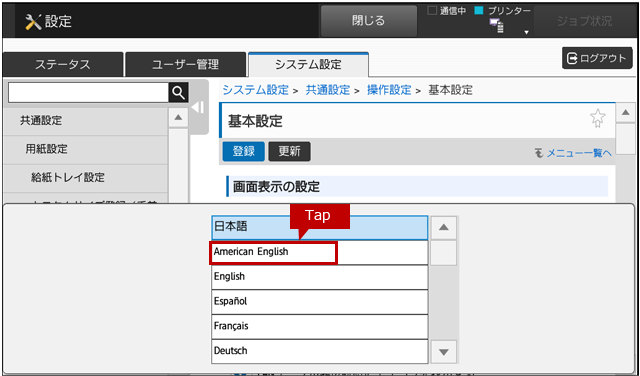Switch to the ステータス tab
The image size is (640, 376).
(62, 65)
